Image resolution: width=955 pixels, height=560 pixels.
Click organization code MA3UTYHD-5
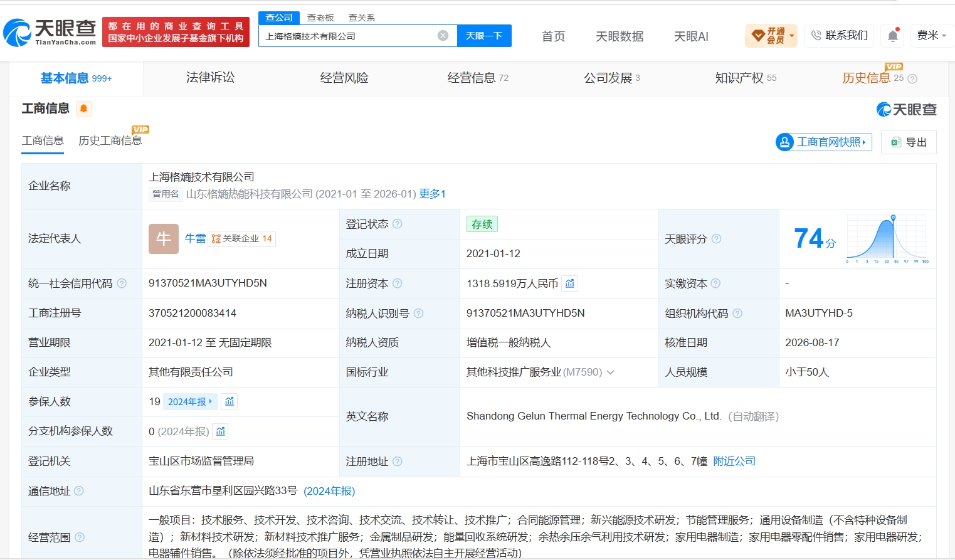tap(819, 314)
